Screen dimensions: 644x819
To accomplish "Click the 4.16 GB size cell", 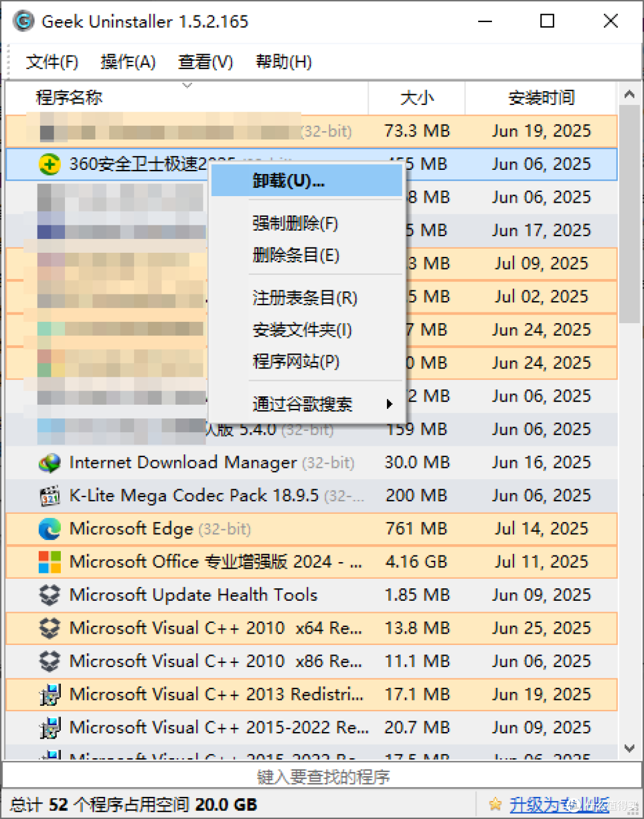I will [x=416, y=561].
